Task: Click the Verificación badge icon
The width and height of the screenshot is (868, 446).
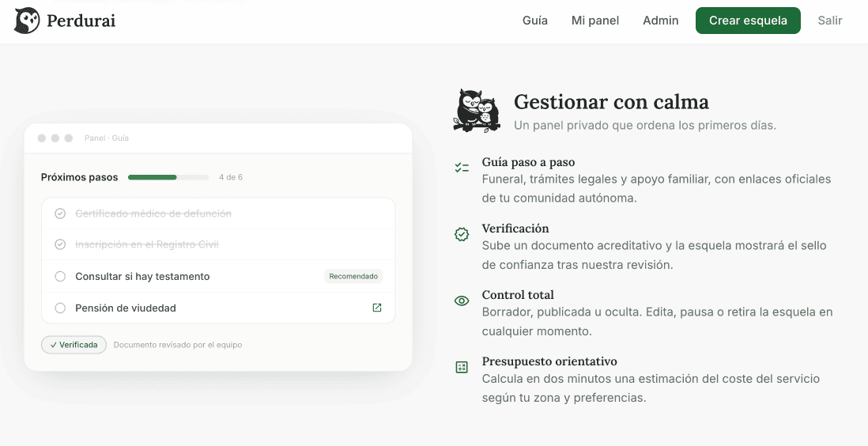Action: [x=462, y=234]
